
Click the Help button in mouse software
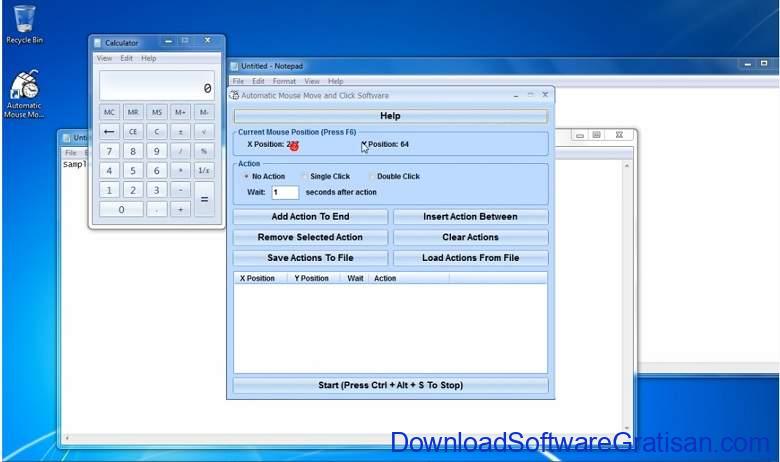390,116
